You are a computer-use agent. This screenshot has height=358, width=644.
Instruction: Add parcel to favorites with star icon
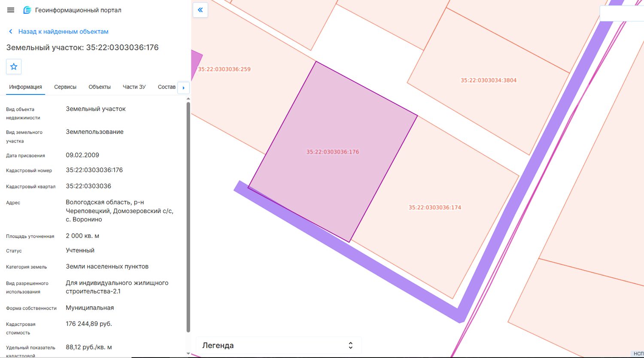pyautogui.click(x=14, y=67)
